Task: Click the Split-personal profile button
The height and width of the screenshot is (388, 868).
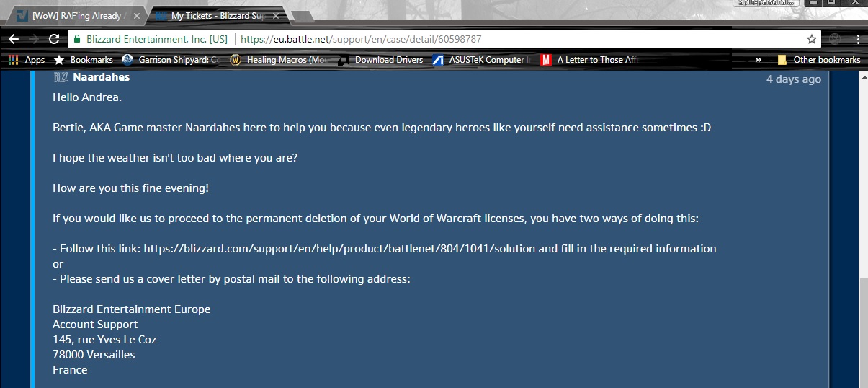Action: [x=764, y=3]
